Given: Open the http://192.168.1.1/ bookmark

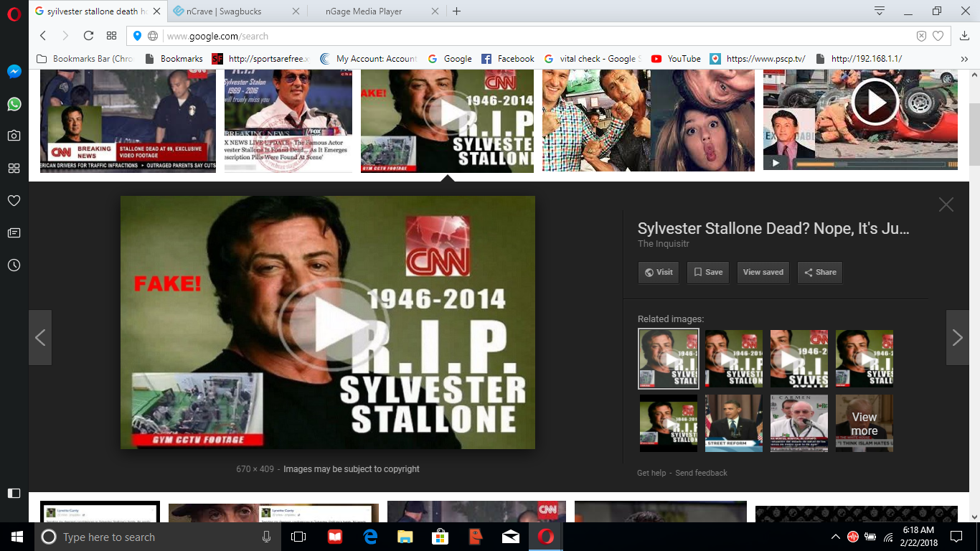Looking at the screenshot, I should [x=859, y=59].
